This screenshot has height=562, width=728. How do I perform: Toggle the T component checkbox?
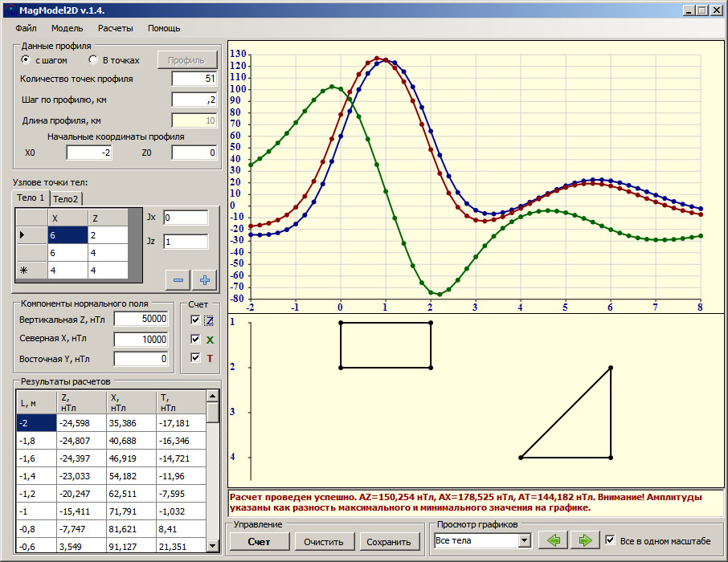coord(195,357)
